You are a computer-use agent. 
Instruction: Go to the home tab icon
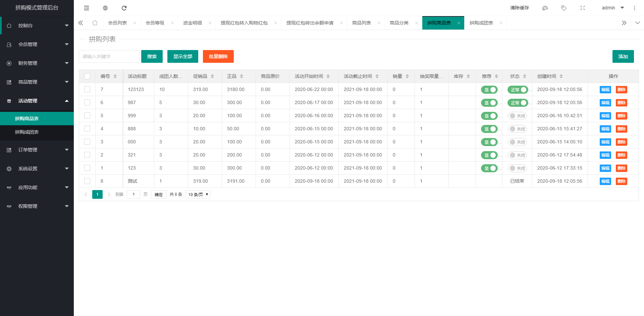[x=95, y=23]
